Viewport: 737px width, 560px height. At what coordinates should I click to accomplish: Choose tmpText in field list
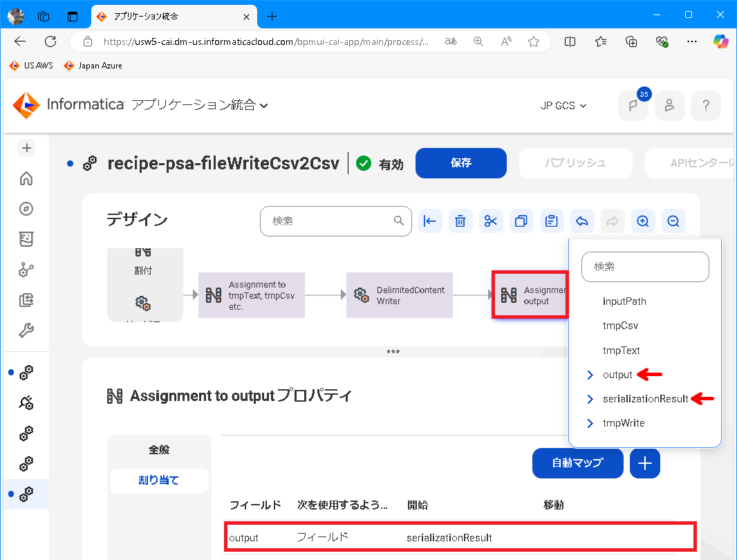621,351
